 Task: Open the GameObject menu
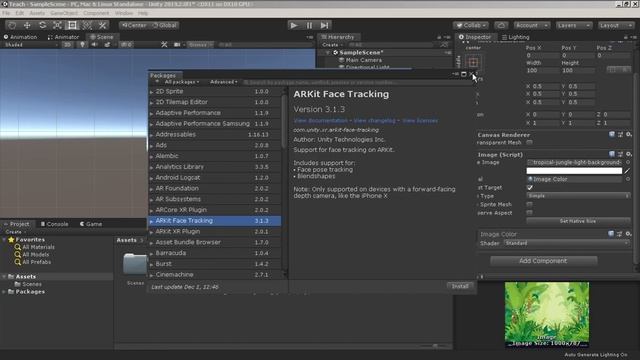pyautogui.click(x=64, y=13)
